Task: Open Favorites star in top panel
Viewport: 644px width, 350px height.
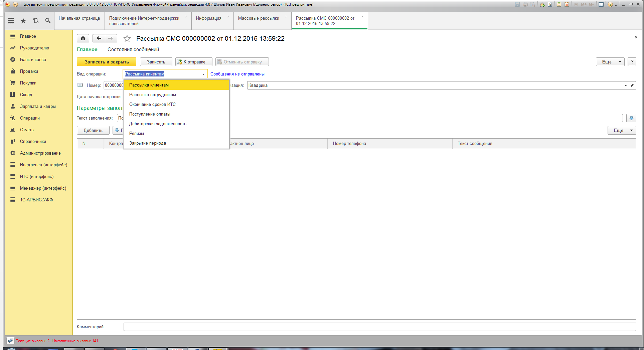Action: [x=23, y=21]
